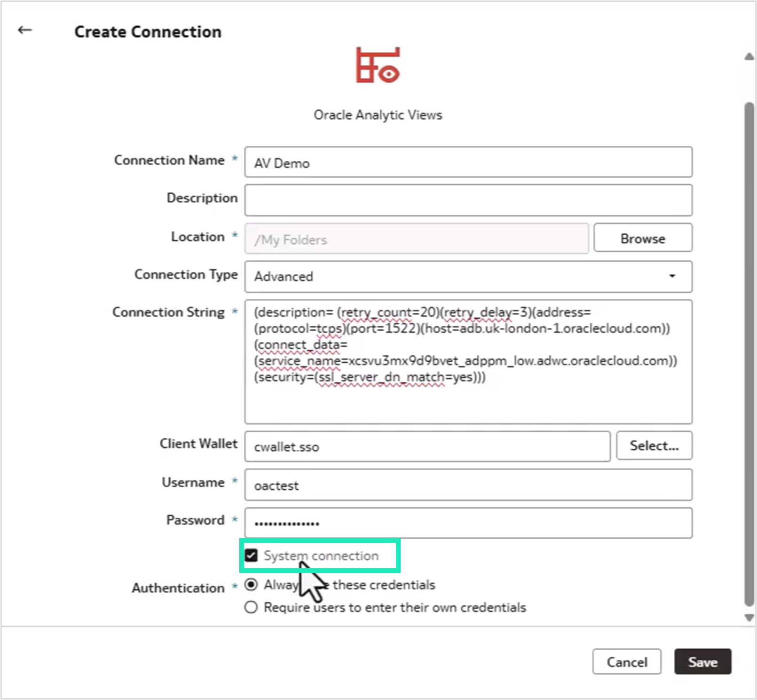Click the Location field showing /My Folders
The height and width of the screenshot is (700, 757).
coord(416,239)
